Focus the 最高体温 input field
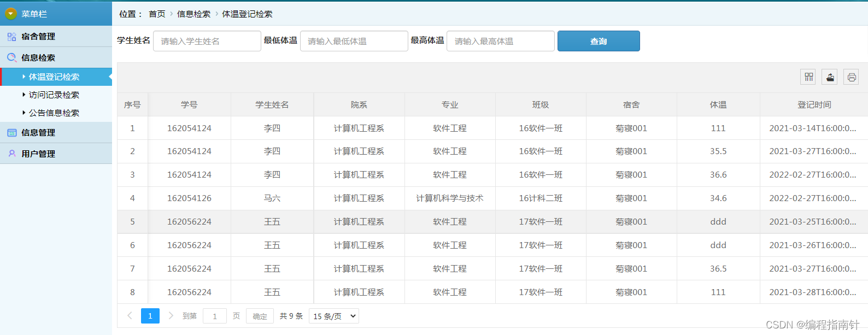The image size is (868, 335). (x=501, y=41)
